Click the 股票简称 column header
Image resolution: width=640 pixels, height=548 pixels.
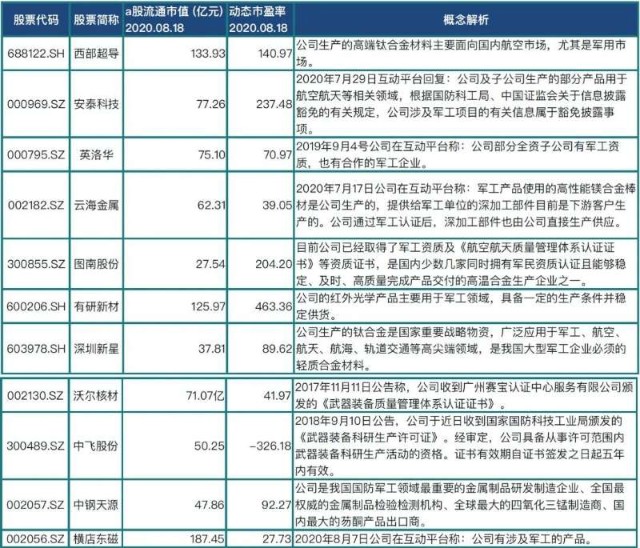tap(96, 20)
